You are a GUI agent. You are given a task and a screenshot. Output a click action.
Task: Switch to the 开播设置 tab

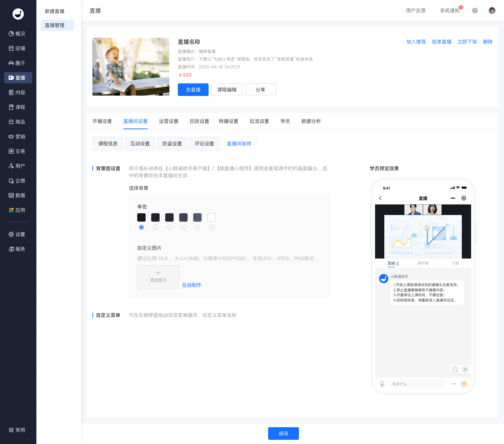click(x=102, y=121)
